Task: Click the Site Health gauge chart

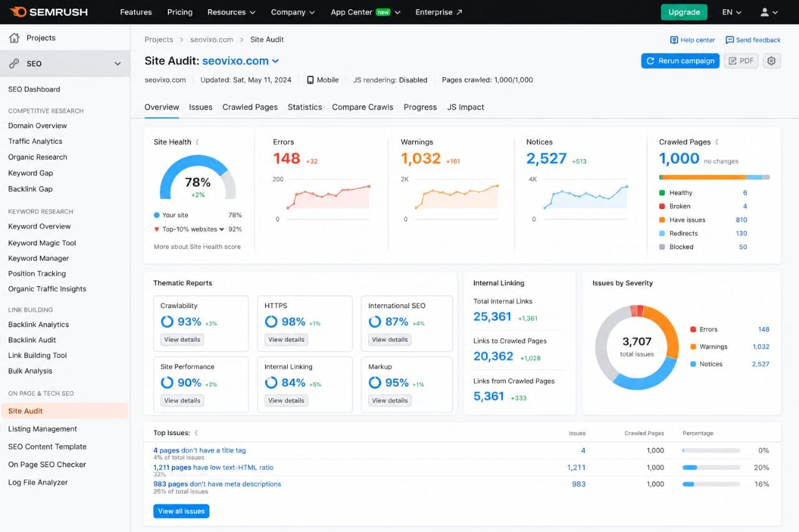Action: 198,178
